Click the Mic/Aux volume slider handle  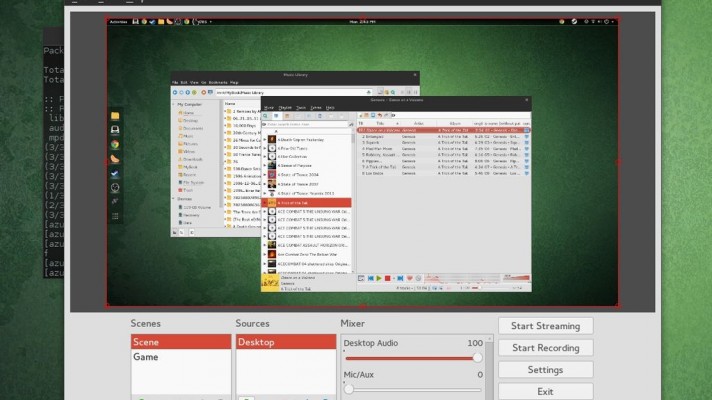click(349, 389)
